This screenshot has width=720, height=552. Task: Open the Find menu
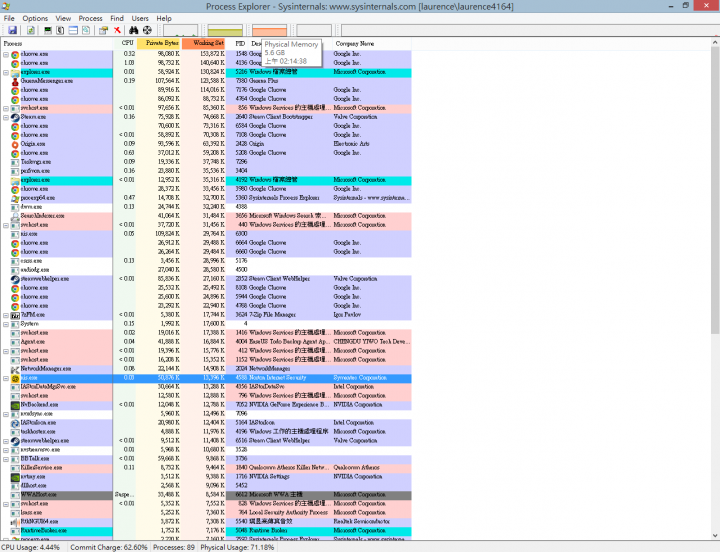point(117,18)
